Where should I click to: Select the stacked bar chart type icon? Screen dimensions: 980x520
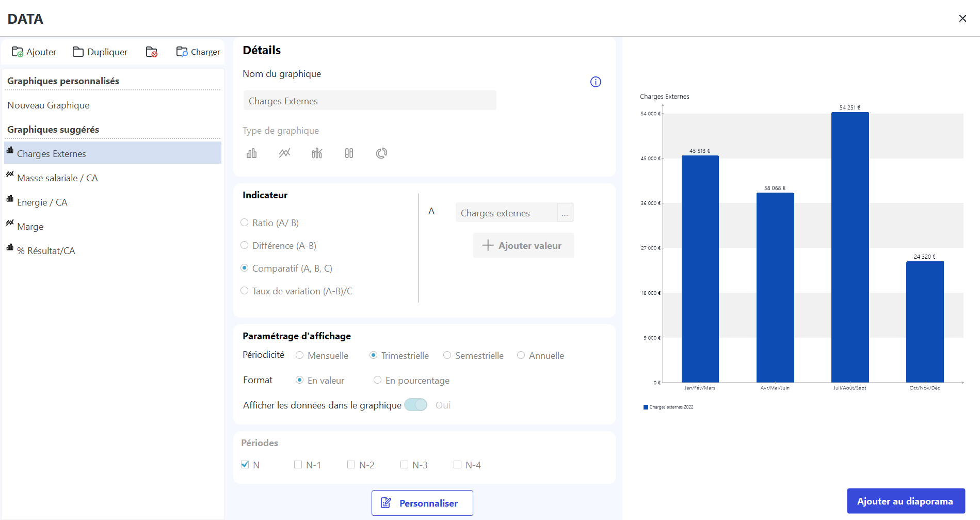coord(349,153)
